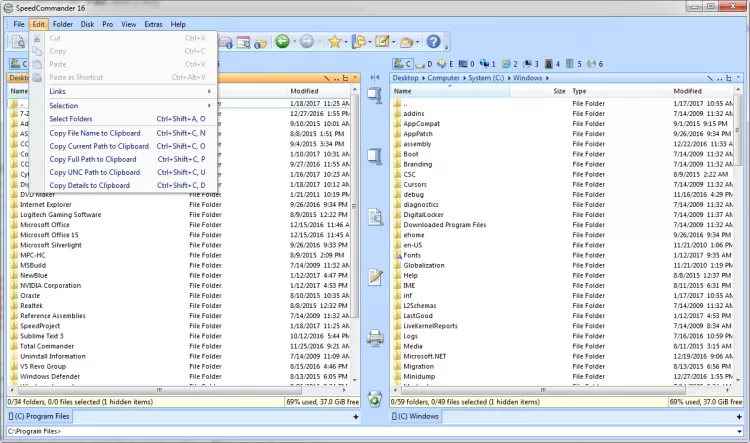Show folder tree icon in right panel path bar
Image resolution: width=750 pixels, height=443 pixels.
click(728, 78)
